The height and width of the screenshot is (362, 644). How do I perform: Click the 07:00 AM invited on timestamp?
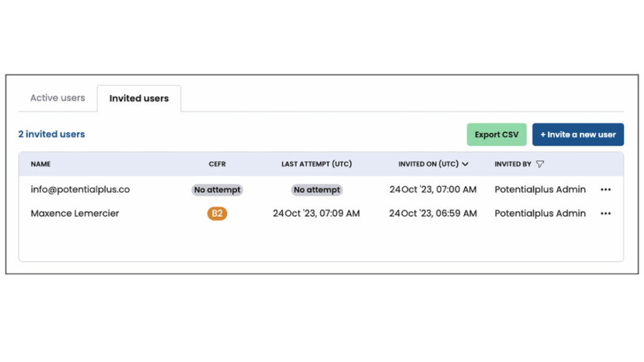pyautogui.click(x=433, y=189)
